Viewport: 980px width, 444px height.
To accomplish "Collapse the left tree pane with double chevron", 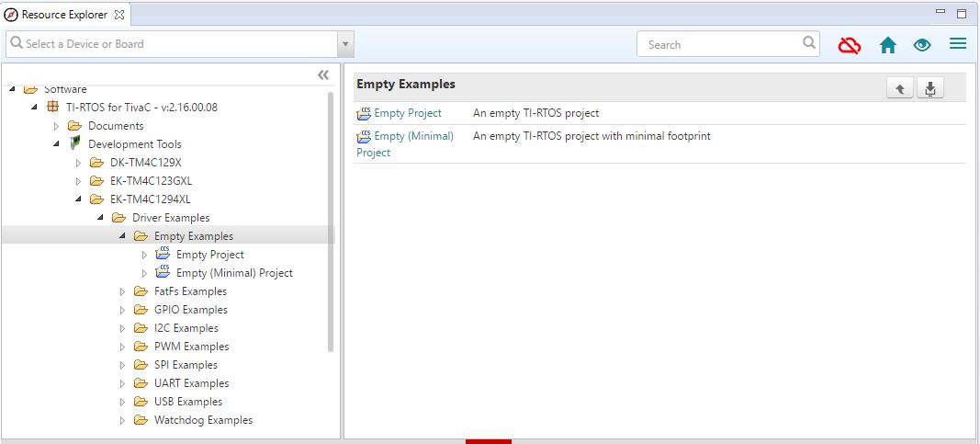I will click(x=323, y=75).
